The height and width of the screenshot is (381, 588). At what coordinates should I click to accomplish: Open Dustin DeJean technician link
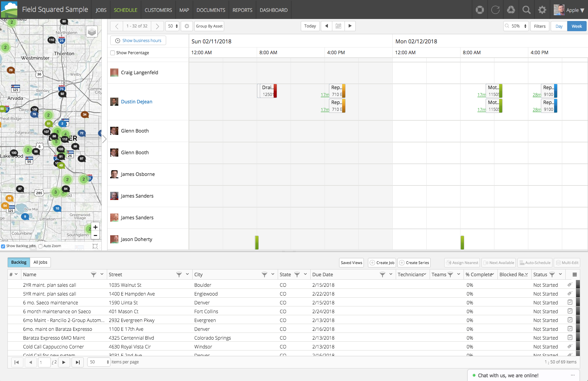click(137, 102)
